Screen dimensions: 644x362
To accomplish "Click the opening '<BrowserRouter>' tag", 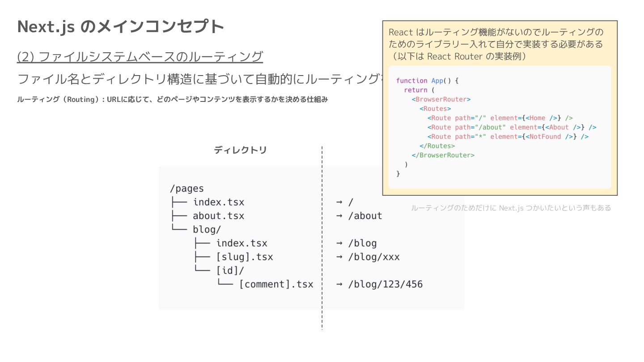I will [x=441, y=99].
